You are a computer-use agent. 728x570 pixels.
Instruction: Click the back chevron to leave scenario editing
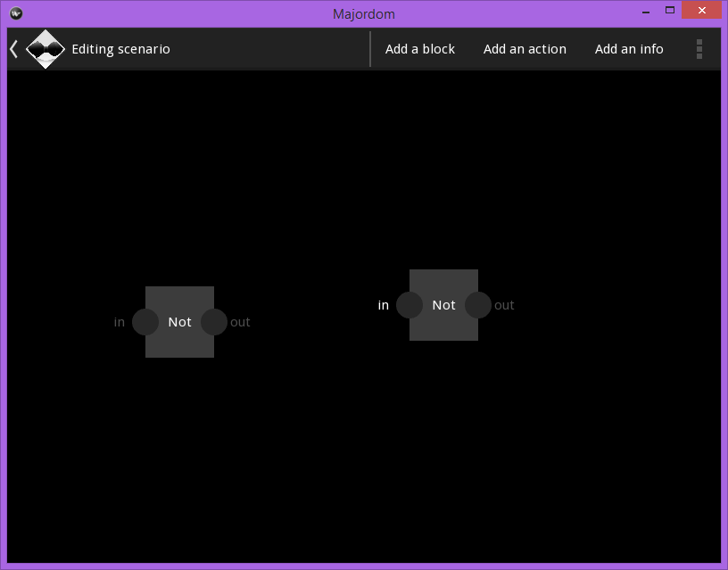pyautogui.click(x=12, y=49)
